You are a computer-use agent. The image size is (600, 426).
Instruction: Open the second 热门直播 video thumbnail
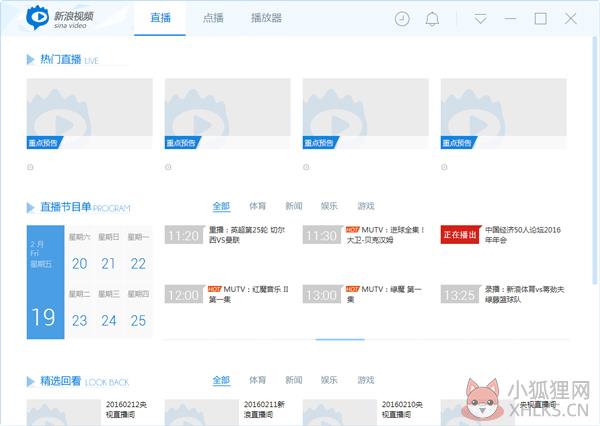228,114
